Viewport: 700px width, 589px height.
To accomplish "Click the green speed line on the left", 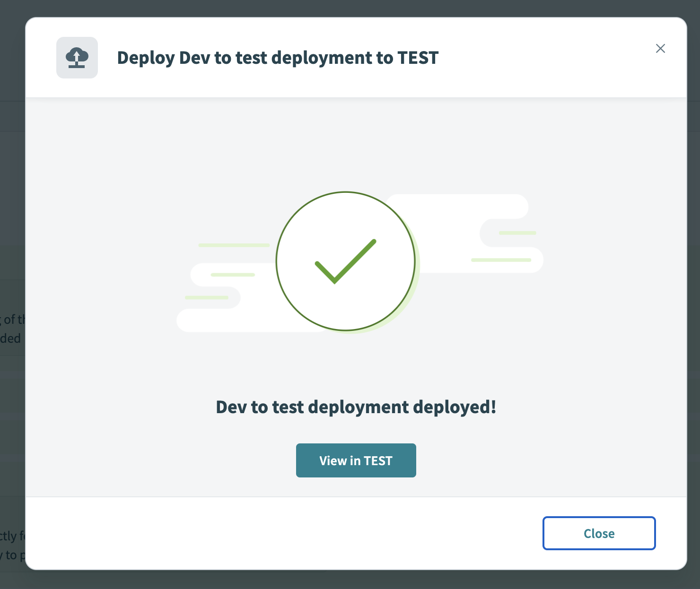I will 233,245.
